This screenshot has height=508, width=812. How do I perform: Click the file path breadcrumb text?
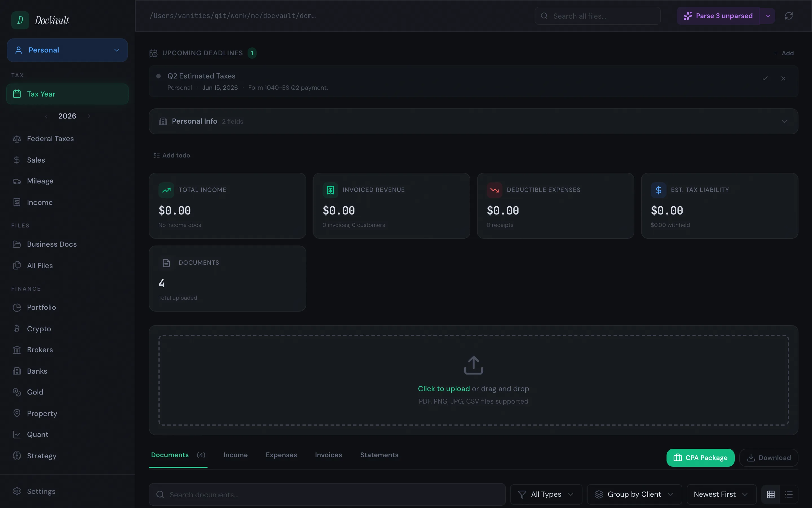pyautogui.click(x=233, y=16)
